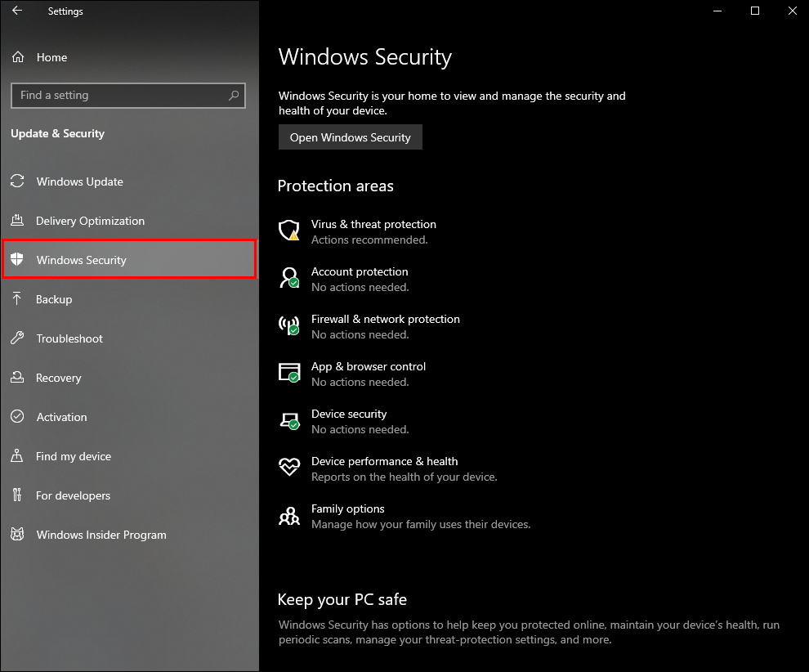Open the Windows Update section
The image size is (809, 672).
[x=79, y=181]
